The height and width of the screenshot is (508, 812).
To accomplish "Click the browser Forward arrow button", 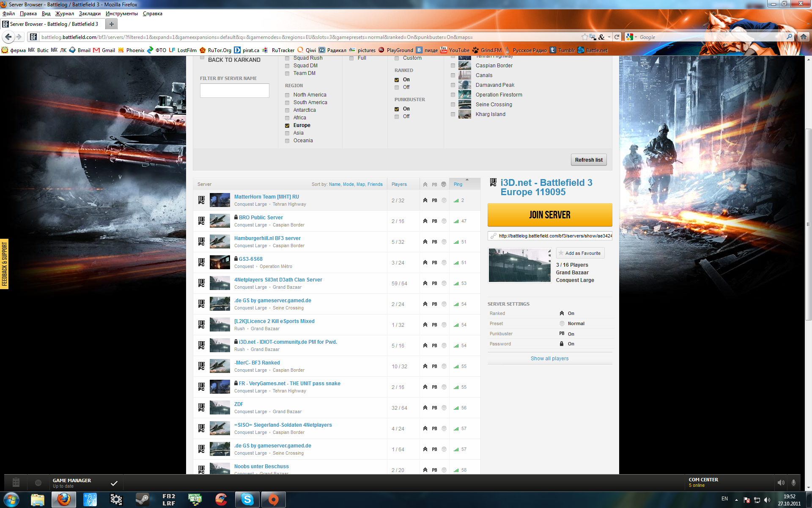I will point(19,37).
